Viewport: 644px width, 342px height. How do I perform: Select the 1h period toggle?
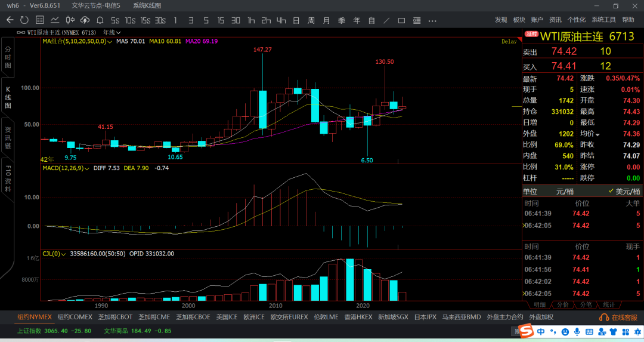pyautogui.click(x=252, y=20)
